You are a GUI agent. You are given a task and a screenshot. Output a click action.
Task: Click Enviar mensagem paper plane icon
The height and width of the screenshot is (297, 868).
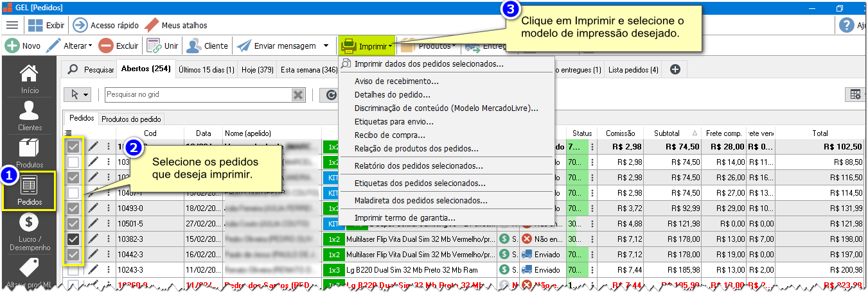[x=244, y=46]
